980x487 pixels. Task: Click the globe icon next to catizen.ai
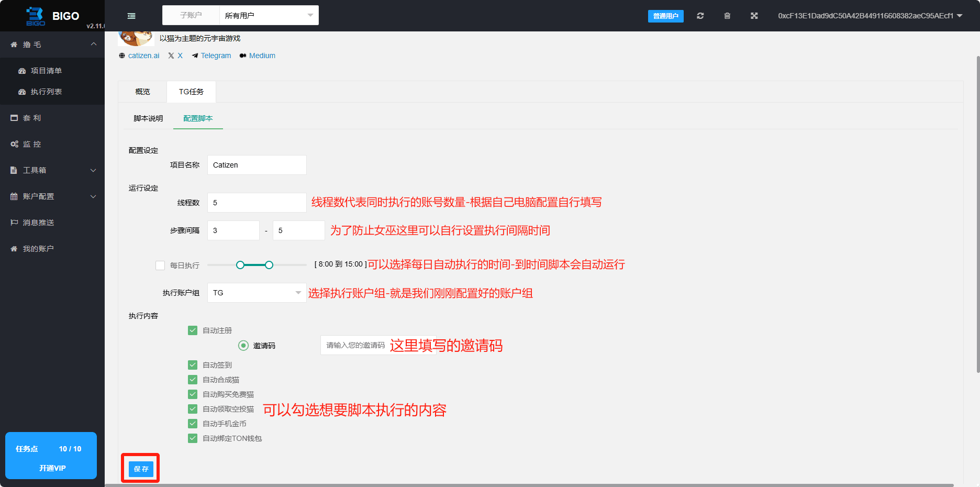122,56
